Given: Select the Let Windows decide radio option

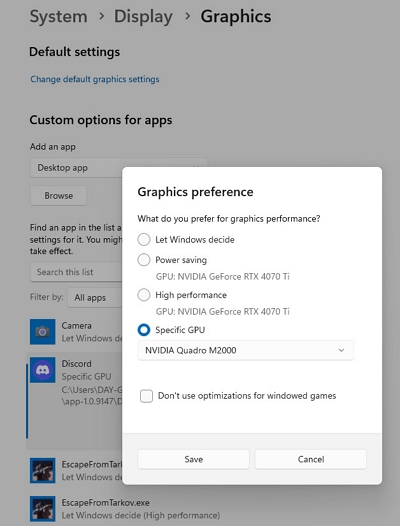Looking at the screenshot, I should tap(144, 240).
